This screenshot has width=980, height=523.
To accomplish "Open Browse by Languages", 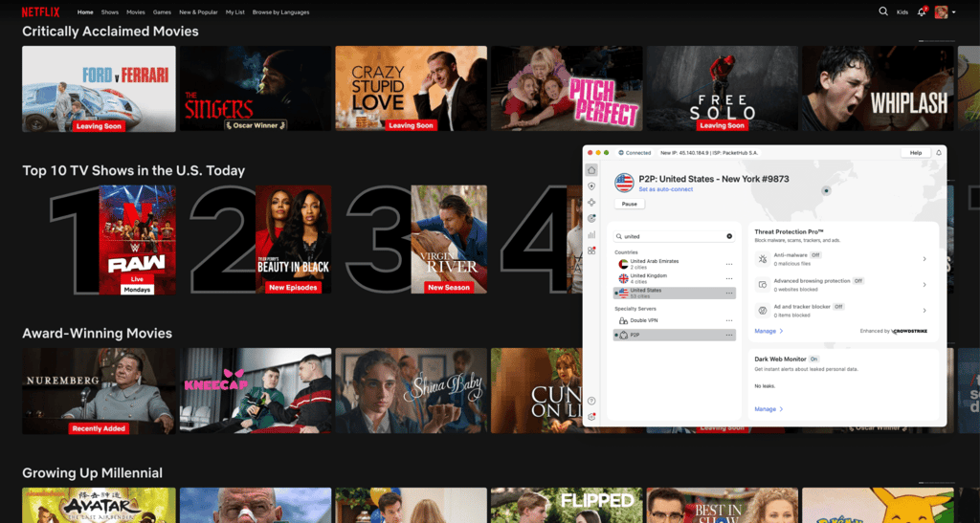I will 280,11.
